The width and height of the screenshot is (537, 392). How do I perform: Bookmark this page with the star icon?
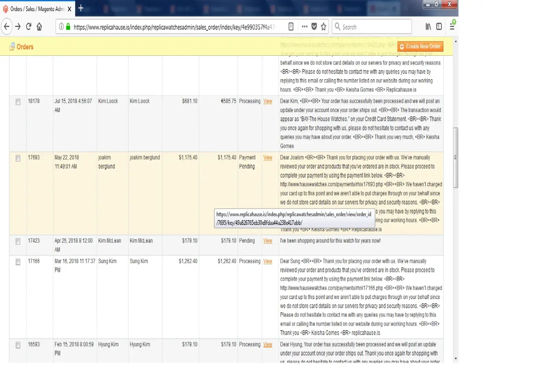pyautogui.click(x=323, y=27)
